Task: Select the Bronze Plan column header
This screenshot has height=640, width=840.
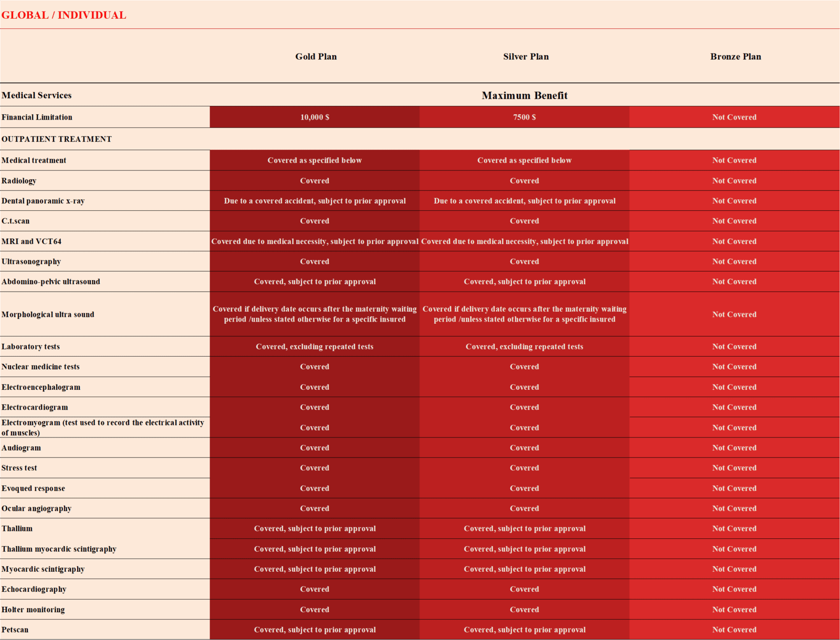Action: [735, 57]
